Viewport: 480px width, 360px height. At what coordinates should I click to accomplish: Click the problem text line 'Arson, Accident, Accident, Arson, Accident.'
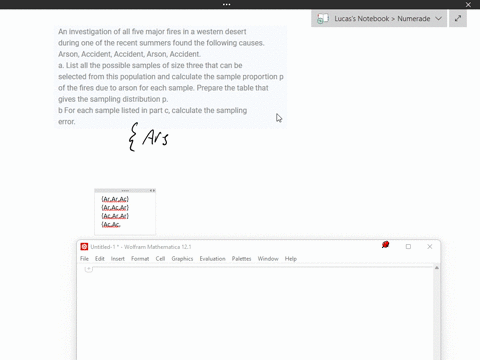tap(129, 54)
